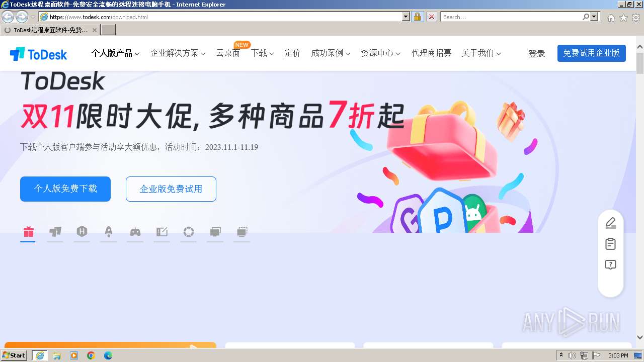
Task: Open the pencil feedback widget icon
Action: [x=610, y=223]
